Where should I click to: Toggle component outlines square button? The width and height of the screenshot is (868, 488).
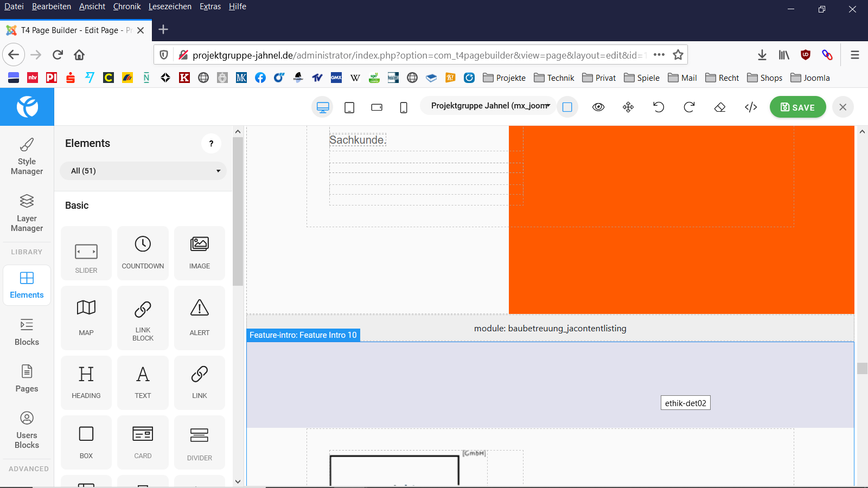pos(567,107)
